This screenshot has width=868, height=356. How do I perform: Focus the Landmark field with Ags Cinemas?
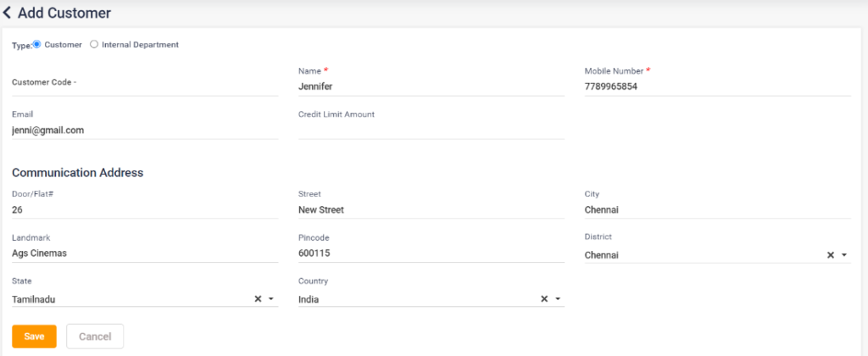pos(144,253)
